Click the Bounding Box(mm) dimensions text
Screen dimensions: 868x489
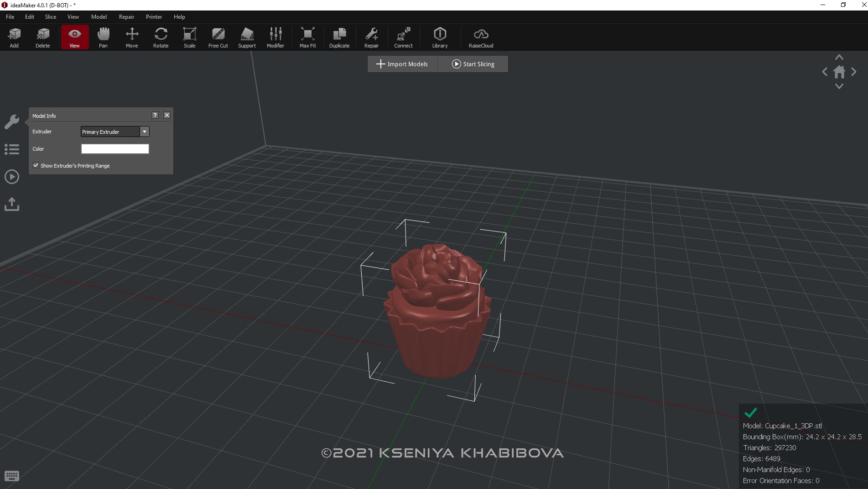(802, 436)
